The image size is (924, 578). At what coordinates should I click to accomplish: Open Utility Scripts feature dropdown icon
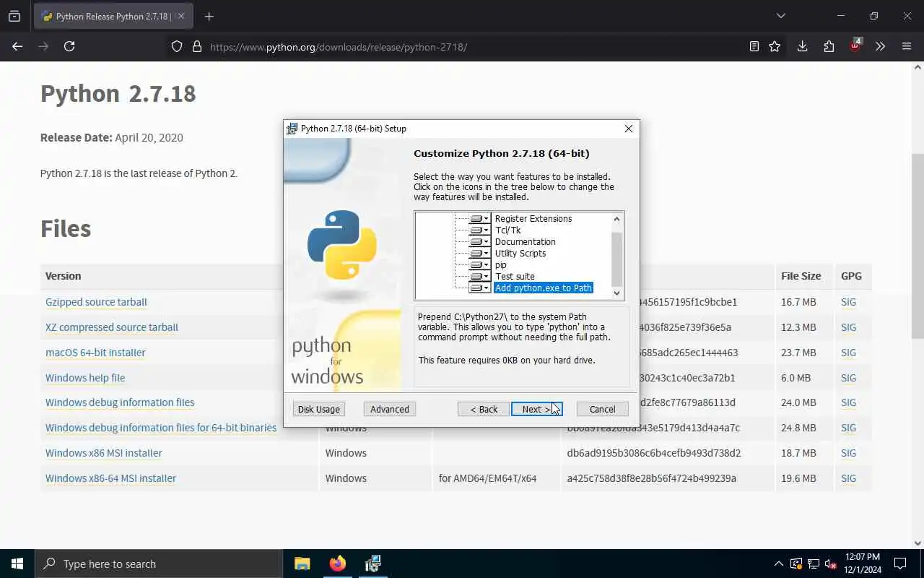coord(479,253)
